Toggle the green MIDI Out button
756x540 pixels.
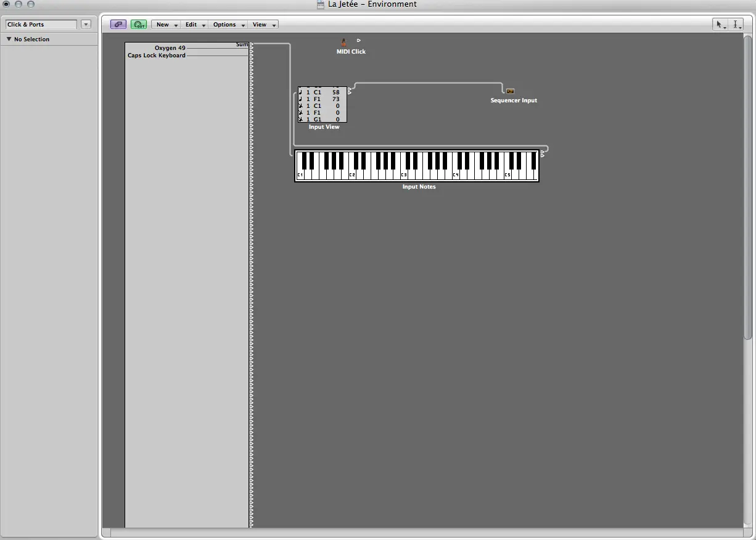[x=139, y=25]
